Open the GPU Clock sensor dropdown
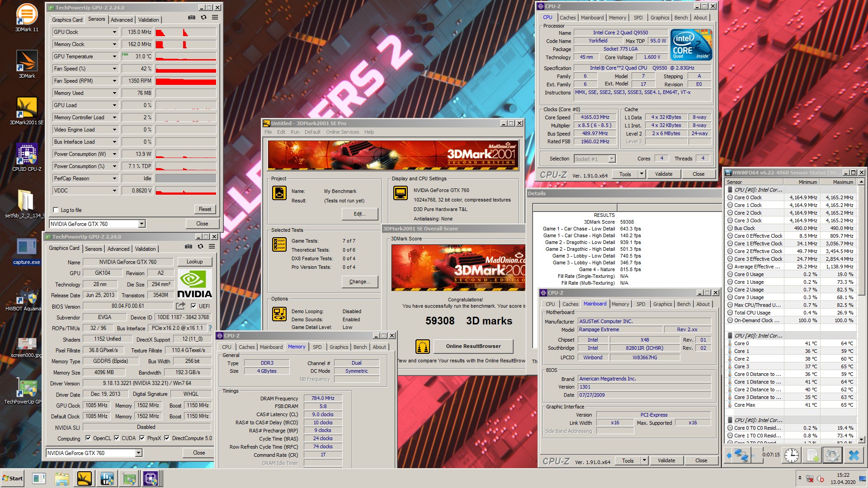The image size is (868, 488). click(114, 32)
